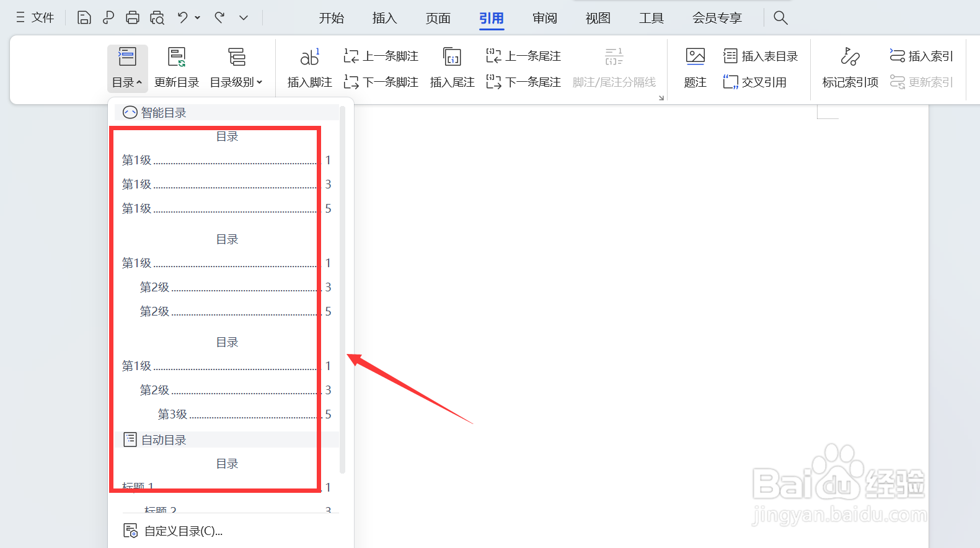Click the redo arrow icon
This screenshot has width=980, height=548.
click(x=219, y=17)
